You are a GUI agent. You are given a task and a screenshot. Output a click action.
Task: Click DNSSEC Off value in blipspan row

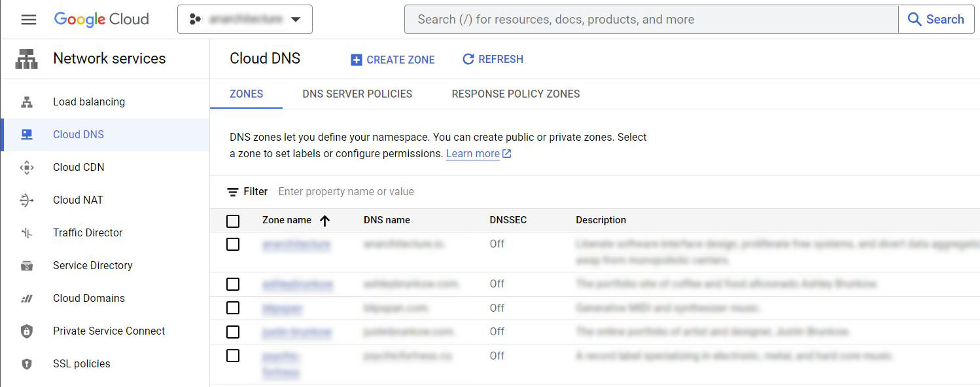point(497,308)
